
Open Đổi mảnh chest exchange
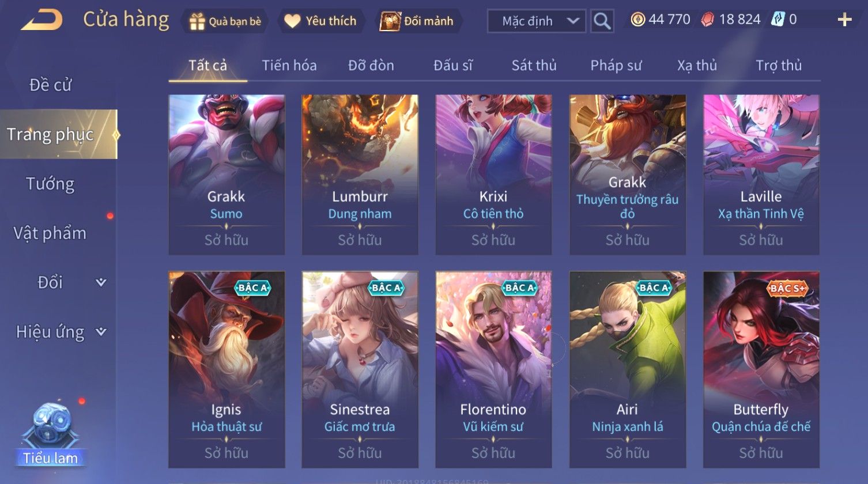pos(418,21)
